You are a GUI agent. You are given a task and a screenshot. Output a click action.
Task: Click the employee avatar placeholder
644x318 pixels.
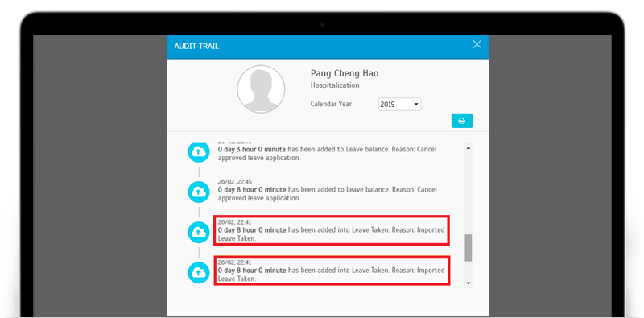(x=261, y=89)
